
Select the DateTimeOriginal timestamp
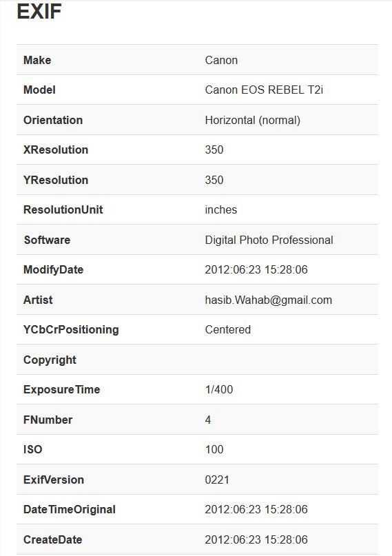[x=256, y=509]
